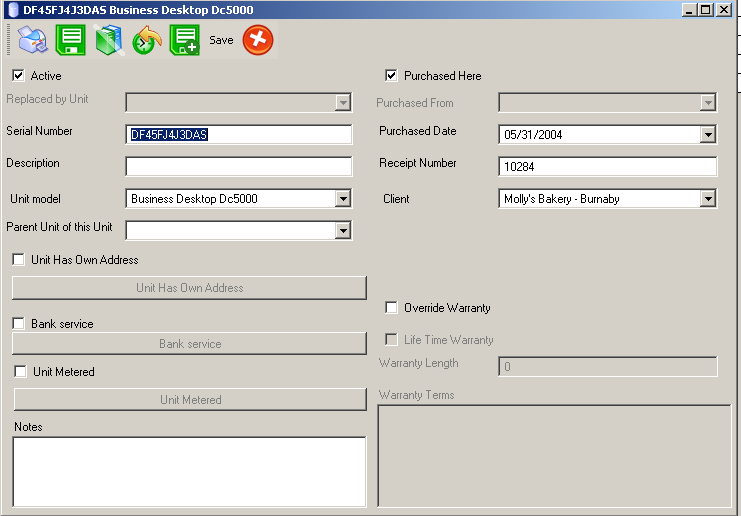Click the Serial Number input field

tap(239, 135)
